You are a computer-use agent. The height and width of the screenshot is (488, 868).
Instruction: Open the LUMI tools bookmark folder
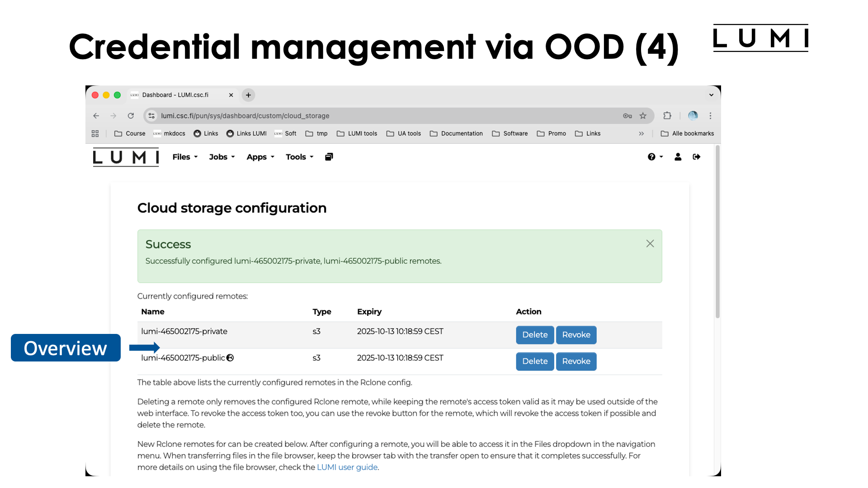coord(362,133)
